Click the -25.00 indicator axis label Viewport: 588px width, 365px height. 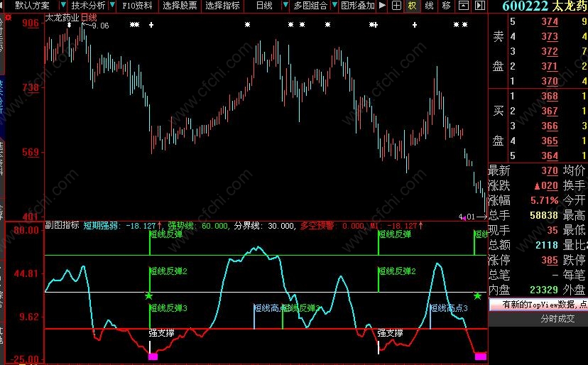[x=25, y=359]
